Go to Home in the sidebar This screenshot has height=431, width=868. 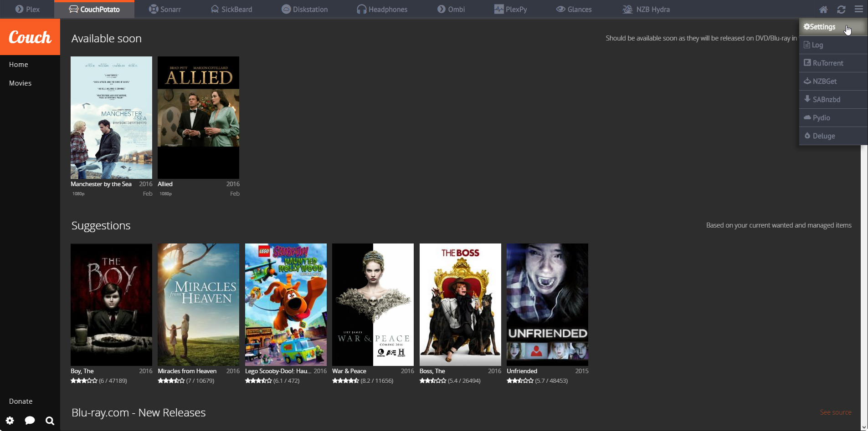(x=19, y=65)
